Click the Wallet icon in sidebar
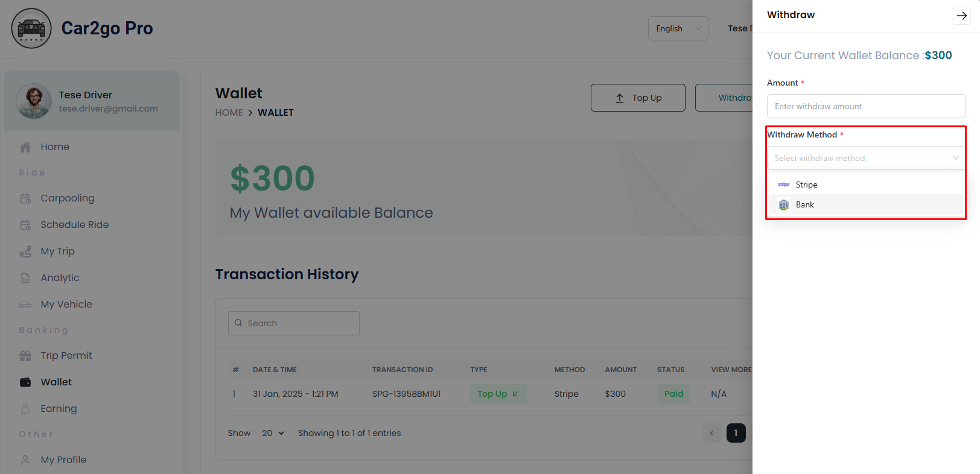Image resolution: width=980 pixels, height=474 pixels. [25, 382]
